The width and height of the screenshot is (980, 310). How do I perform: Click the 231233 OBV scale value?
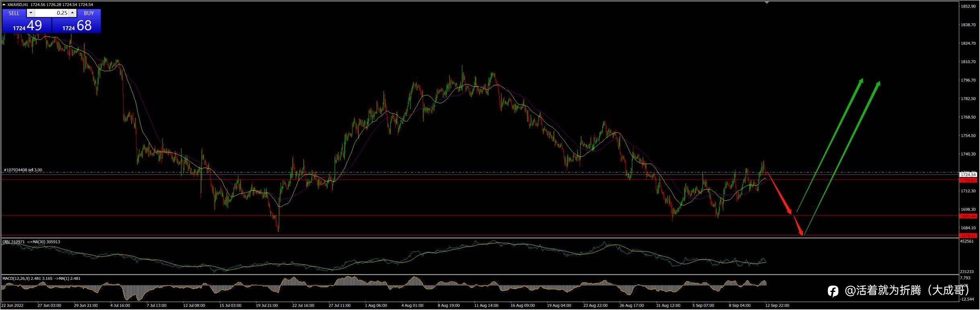click(x=967, y=272)
